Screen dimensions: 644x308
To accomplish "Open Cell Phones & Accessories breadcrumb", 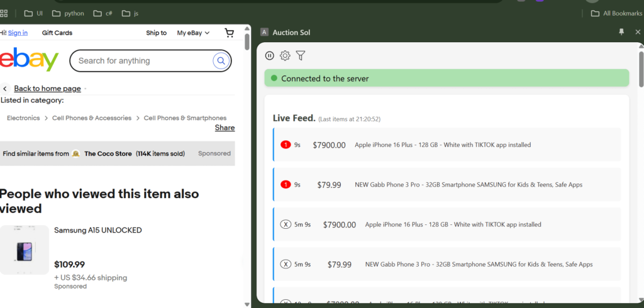I will coord(92,118).
